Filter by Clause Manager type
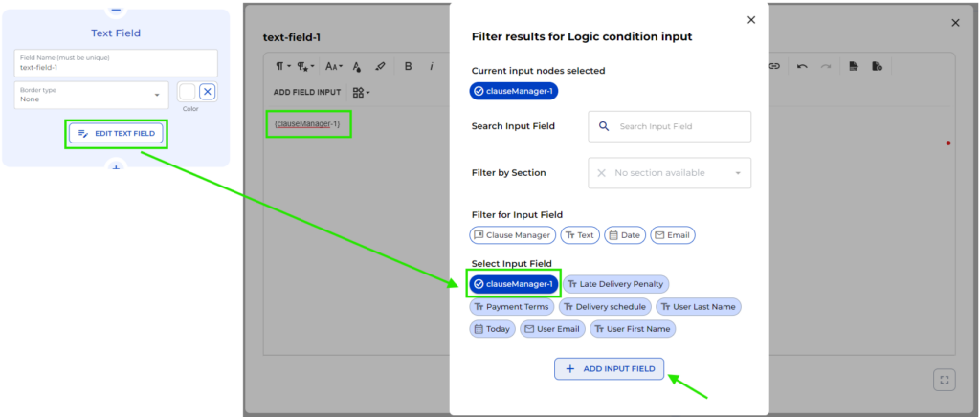Image resolution: width=980 pixels, height=417 pixels. [513, 235]
